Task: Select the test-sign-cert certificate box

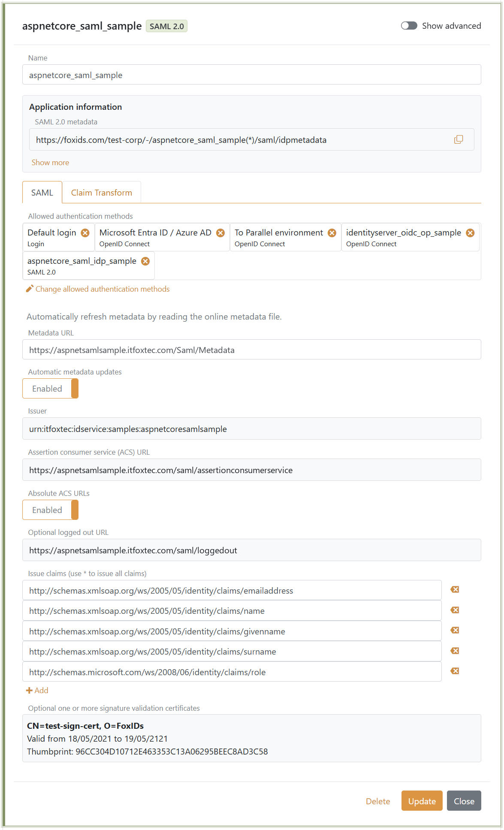Action: (252, 738)
